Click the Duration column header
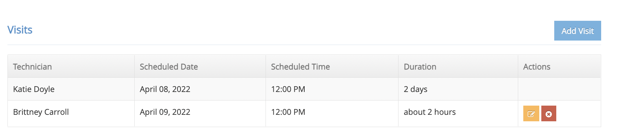 coord(420,67)
